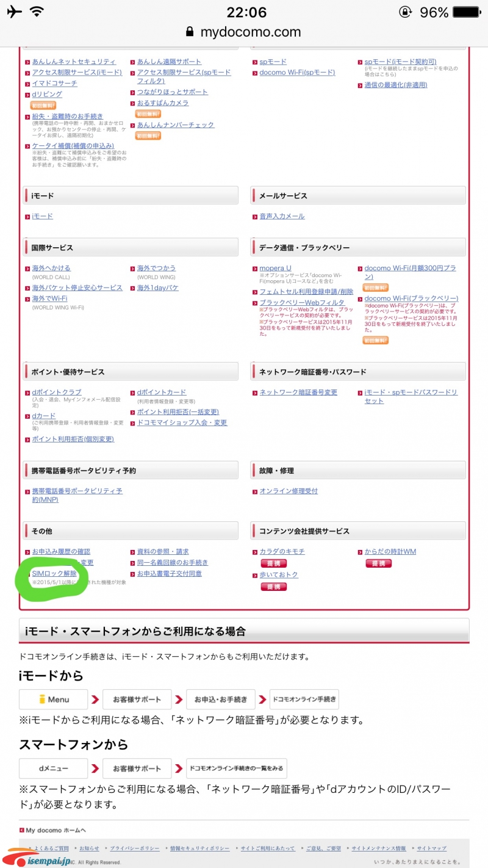The width and height of the screenshot is (488, 868).
Task: Open つながりほっとサポート link
Action: point(172,92)
